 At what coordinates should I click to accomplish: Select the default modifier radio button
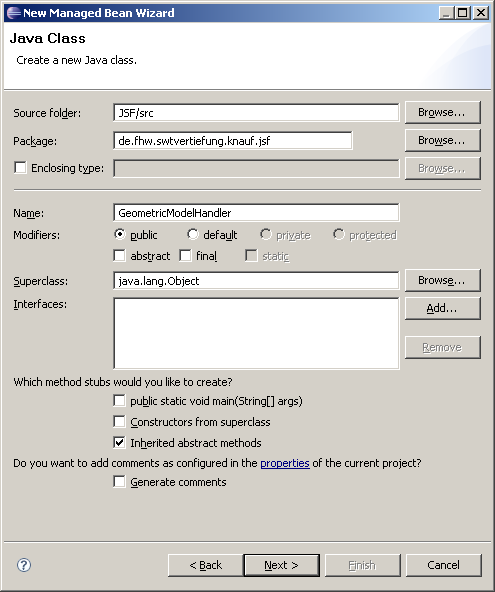point(193,234)
